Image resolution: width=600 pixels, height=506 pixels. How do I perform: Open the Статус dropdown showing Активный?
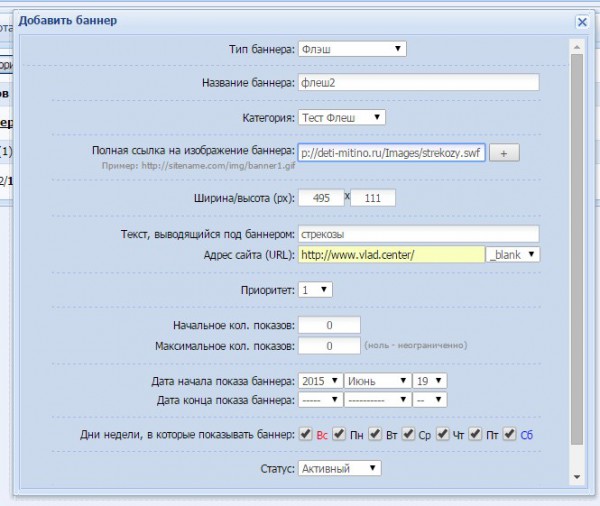click(339, 468)
